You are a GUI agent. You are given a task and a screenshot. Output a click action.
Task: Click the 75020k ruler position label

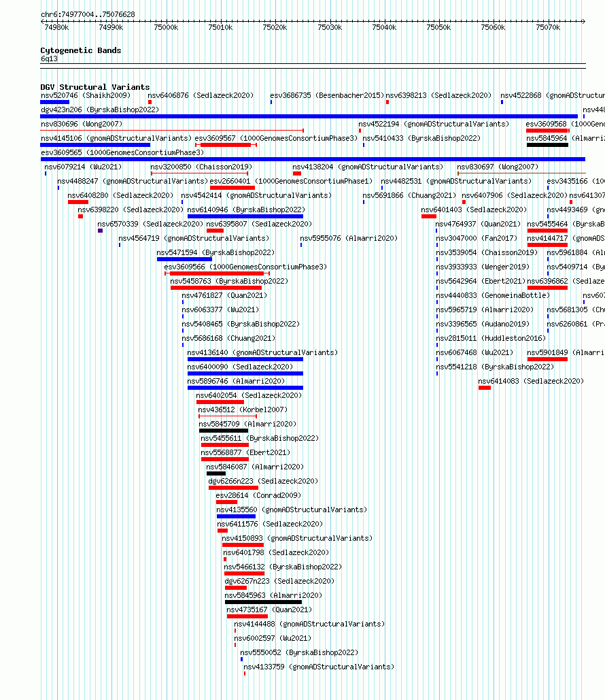point(275,28)
